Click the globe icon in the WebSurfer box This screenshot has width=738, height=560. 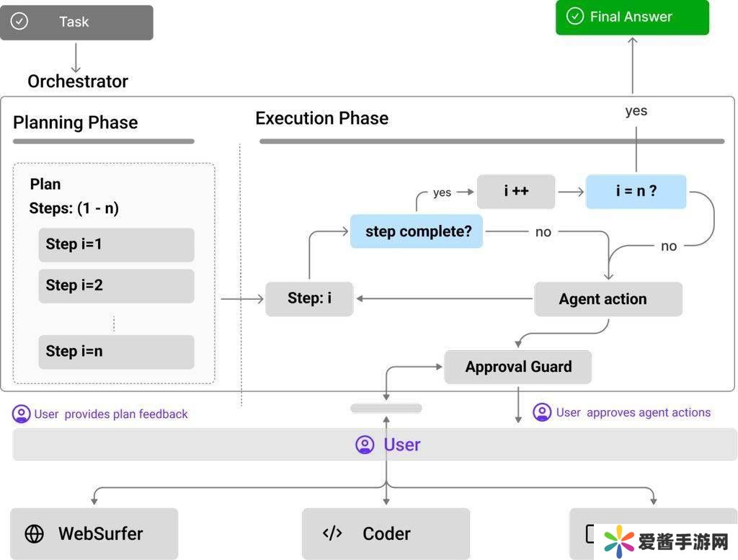point(34,534)
